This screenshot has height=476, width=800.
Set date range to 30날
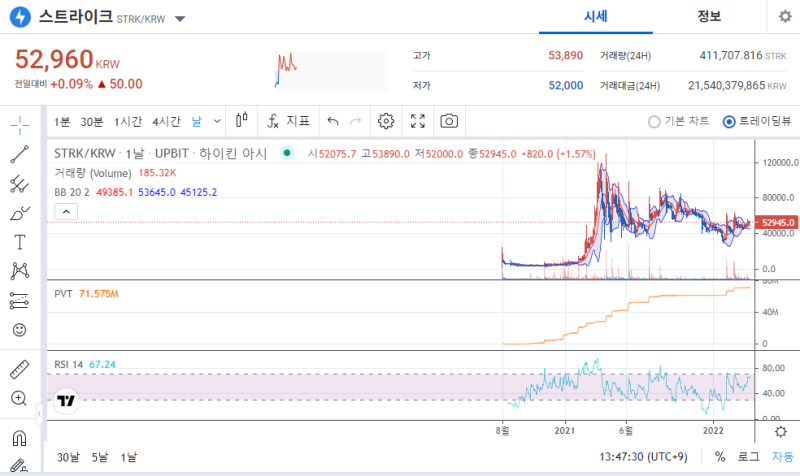68,457
